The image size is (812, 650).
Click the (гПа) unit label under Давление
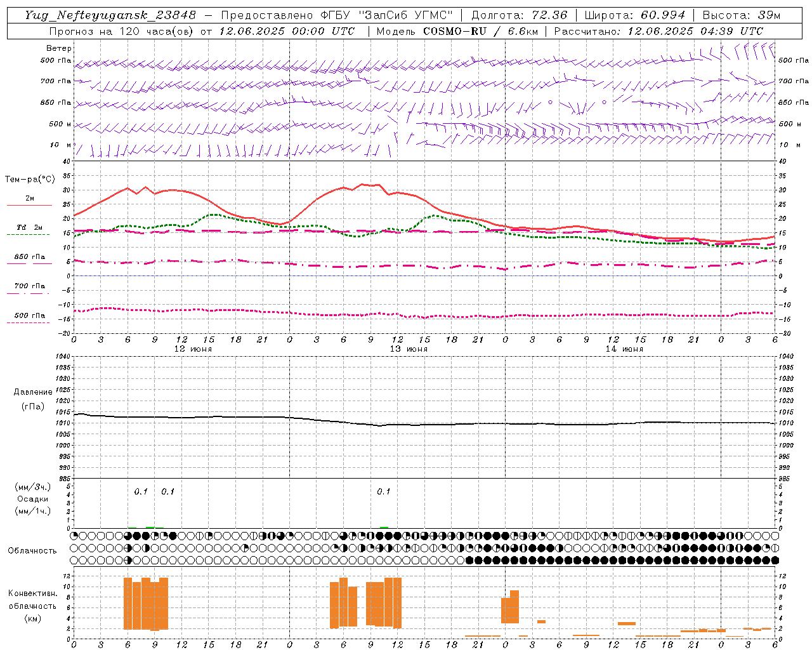point(33,407)
